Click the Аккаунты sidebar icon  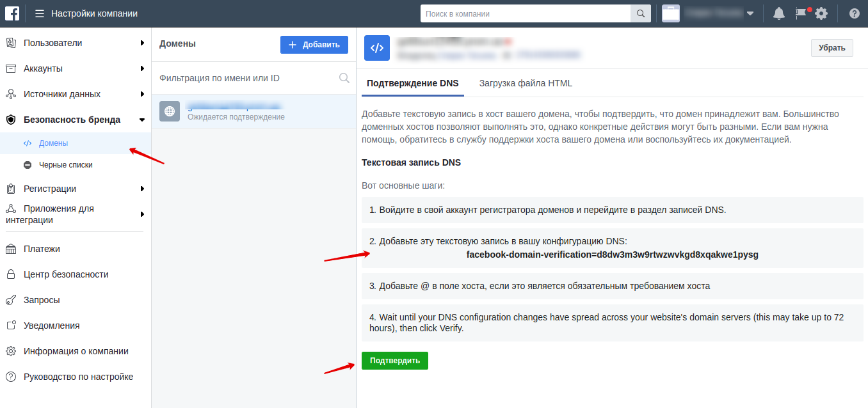[11, 68]
